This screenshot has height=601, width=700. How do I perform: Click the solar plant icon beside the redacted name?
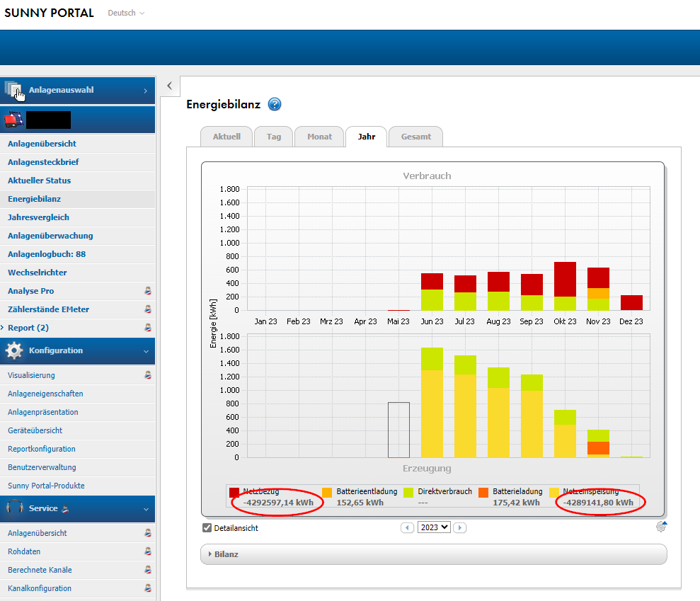14,120
